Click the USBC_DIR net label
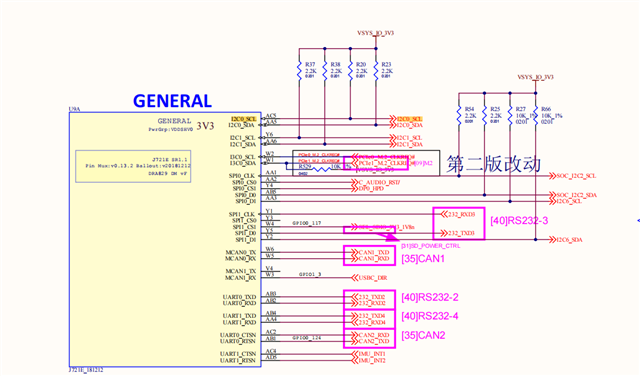Image resolution: width=640 pixels, height=376 pixels. (x=373, y=278)
